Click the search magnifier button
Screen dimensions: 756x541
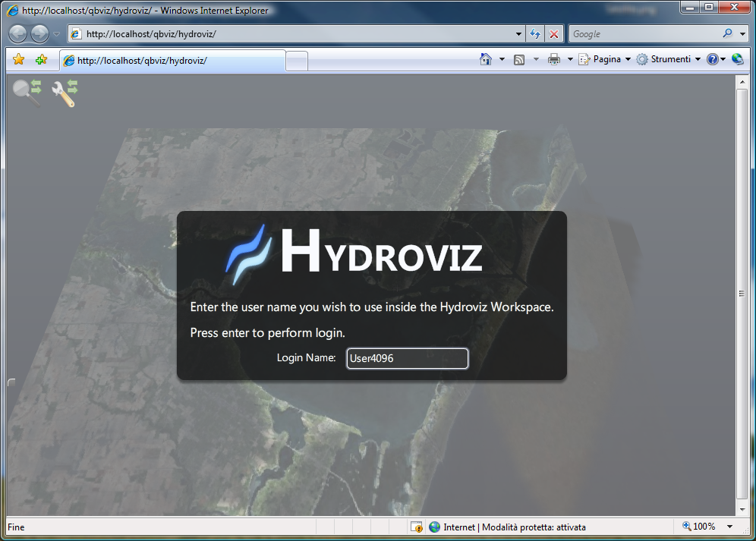tap(728, 33)
